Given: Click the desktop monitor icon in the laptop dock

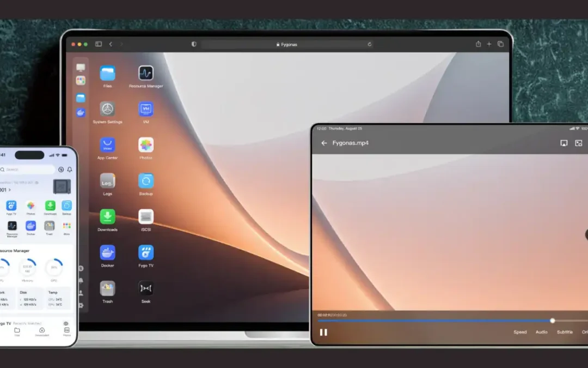Looking at the screenshot, I should click(81, 67).
